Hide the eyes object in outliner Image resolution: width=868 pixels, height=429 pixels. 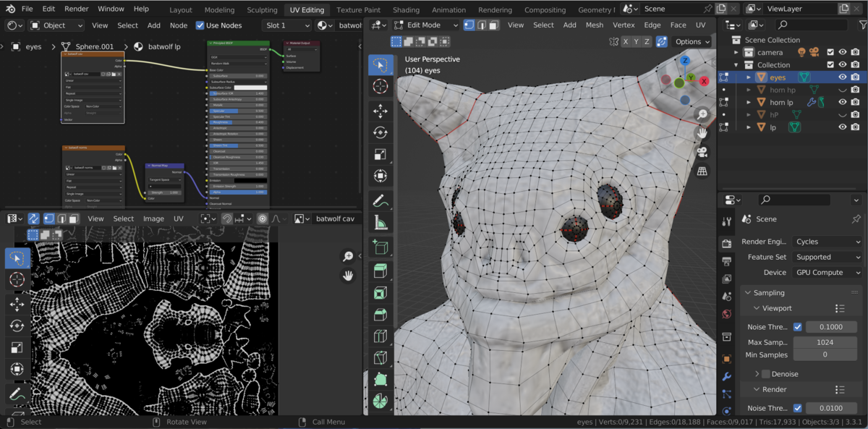[x=842, y=77]
